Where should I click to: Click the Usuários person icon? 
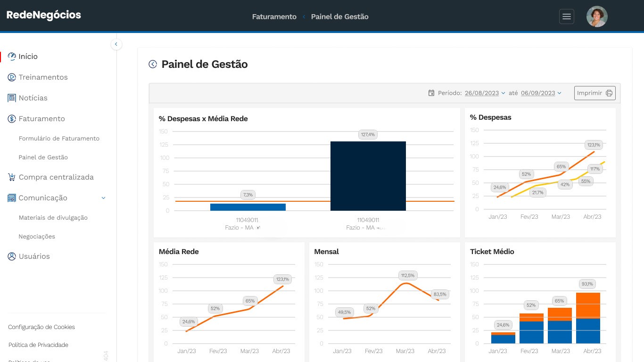click(12, 256)
